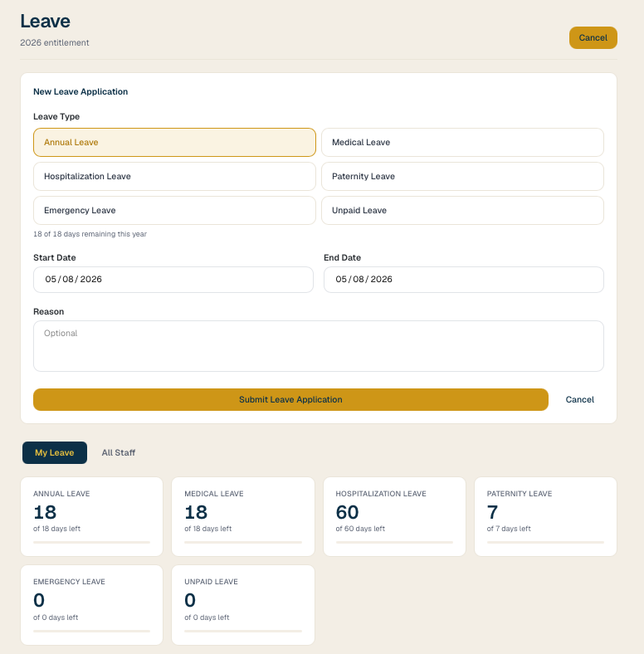This screenshot has width=644, height=654.
Task: Click the Emergency Leave balance card
Action: tap(92, 605)
